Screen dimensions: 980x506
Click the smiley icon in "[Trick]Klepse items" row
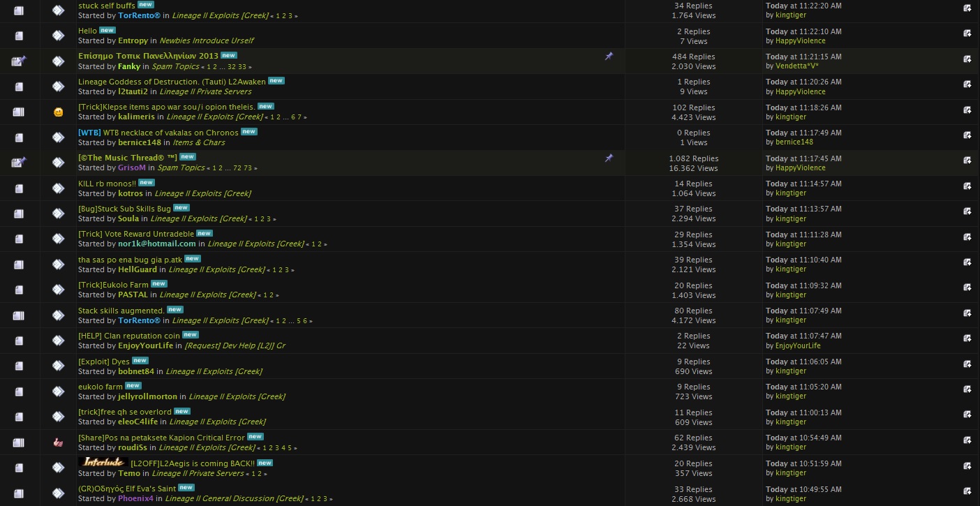(59, 112)
